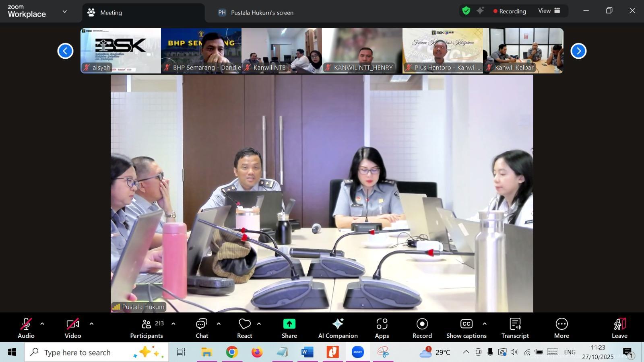Screen dimensions: 644x362
Task: Open the Transcript panel
Action: (x=515, y=328)
